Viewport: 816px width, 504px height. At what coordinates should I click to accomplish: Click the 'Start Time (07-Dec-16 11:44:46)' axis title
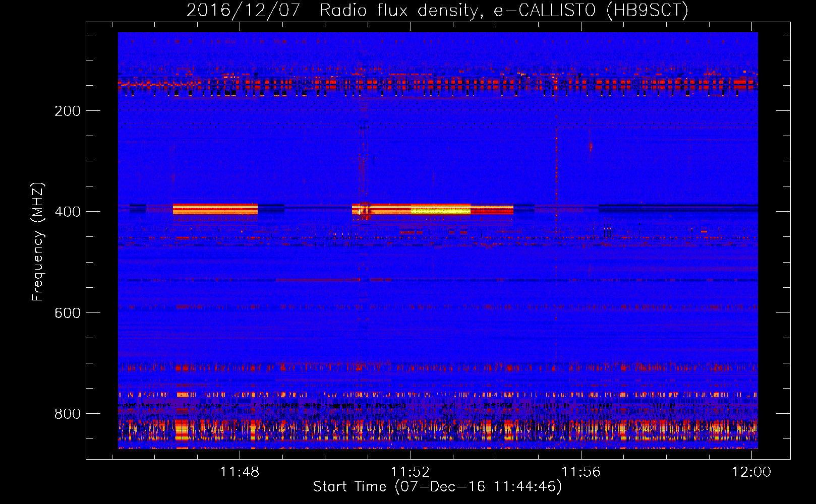[x=437, y=487]
